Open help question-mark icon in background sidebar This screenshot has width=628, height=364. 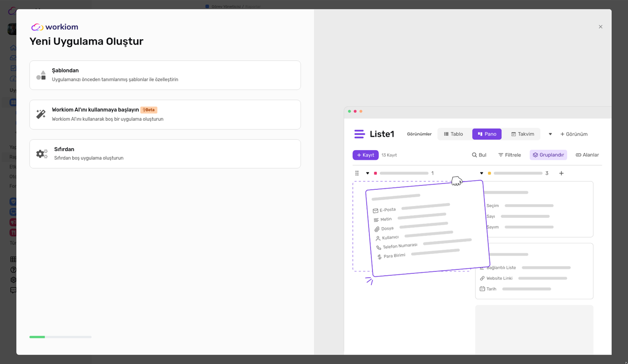pos(13,269)
